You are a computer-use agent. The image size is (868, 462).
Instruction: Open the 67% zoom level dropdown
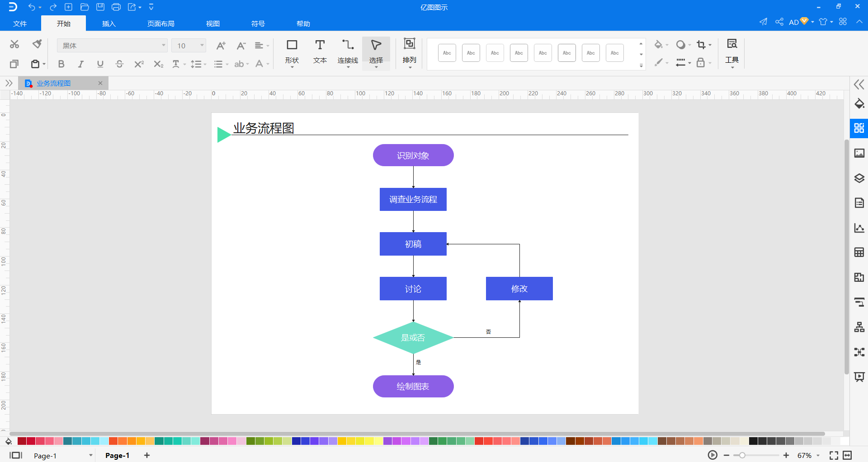818,456
